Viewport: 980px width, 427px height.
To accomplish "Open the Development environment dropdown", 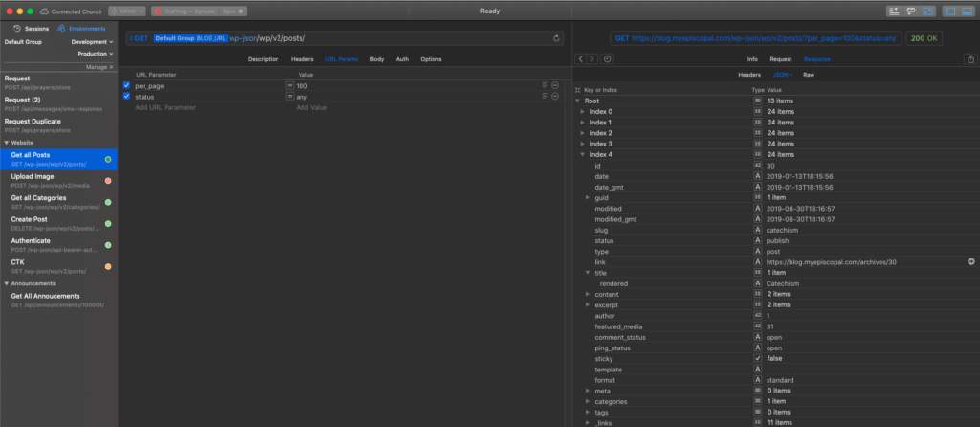I will pyautogui.click(x=93, y=42).
